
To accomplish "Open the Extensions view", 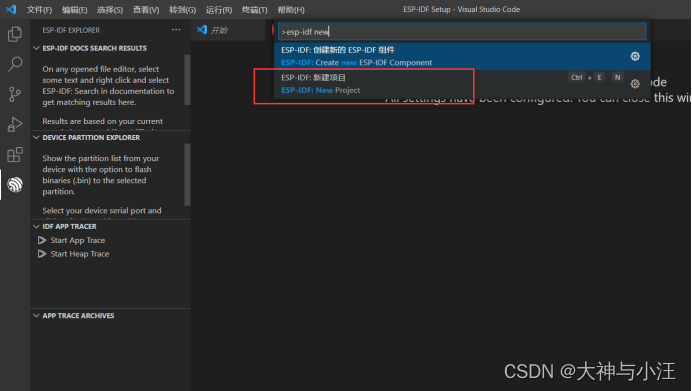I will click(x=15, y=155).
